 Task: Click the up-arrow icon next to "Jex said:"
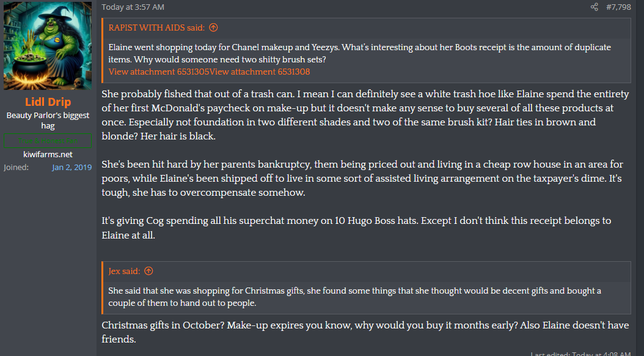pos(148,271)
